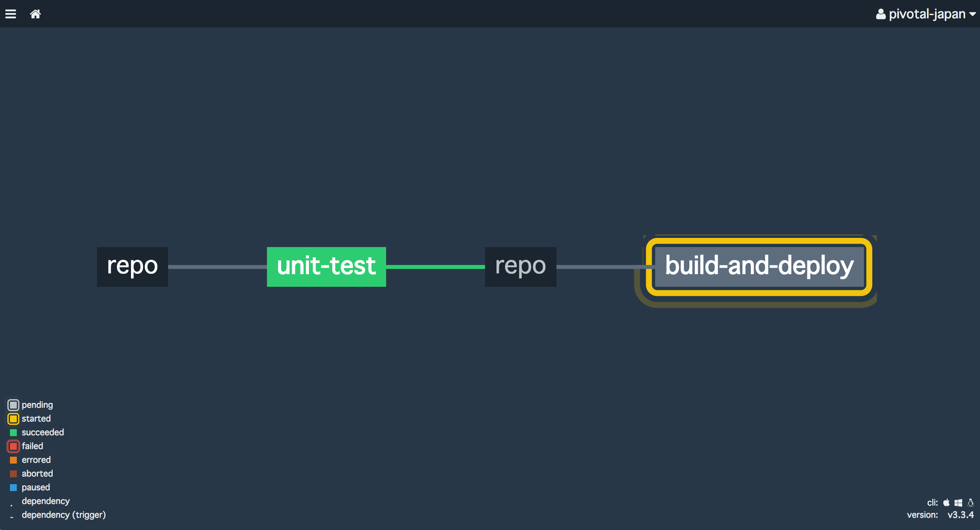Screen dimensions: 980x530
Task: Select the repo resource feeding build-and-deploy
Action: (x=520, y=267)
